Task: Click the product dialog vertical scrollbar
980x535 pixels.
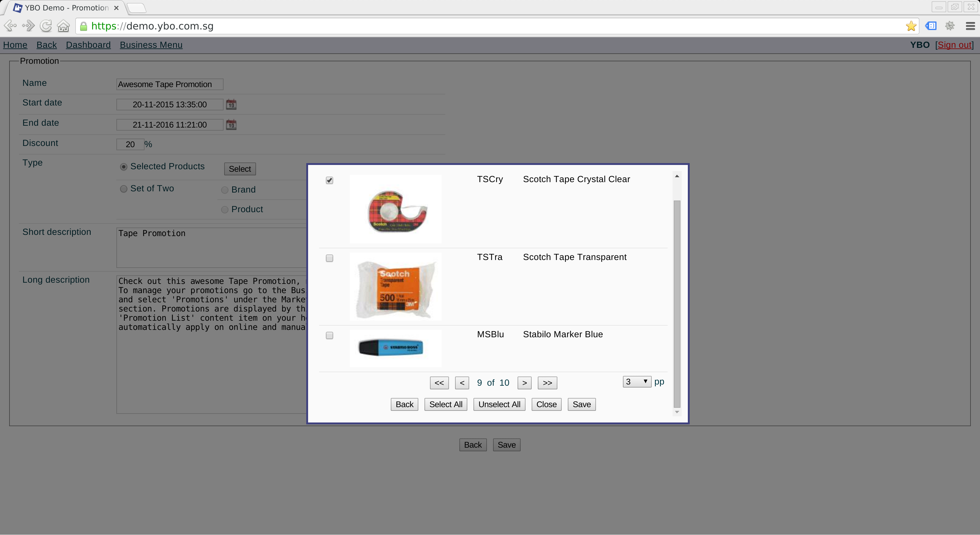Action: tap(677, 304)
